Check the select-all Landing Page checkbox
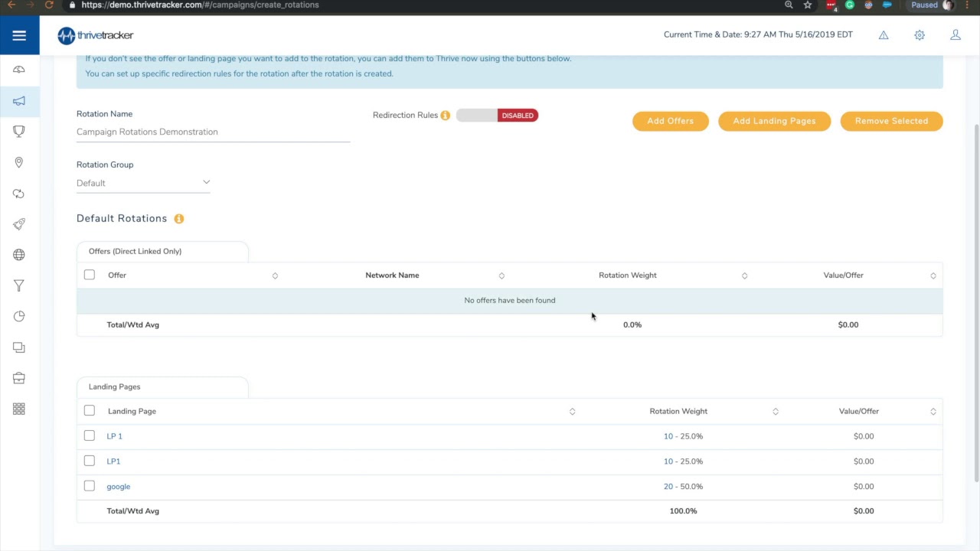The height and width of the screenshot is (551, 980). (x=90, y=411)
